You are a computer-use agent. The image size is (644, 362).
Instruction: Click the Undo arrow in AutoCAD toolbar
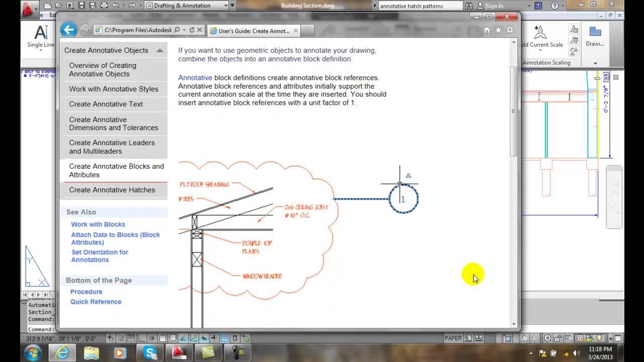[x=116, y=6]
